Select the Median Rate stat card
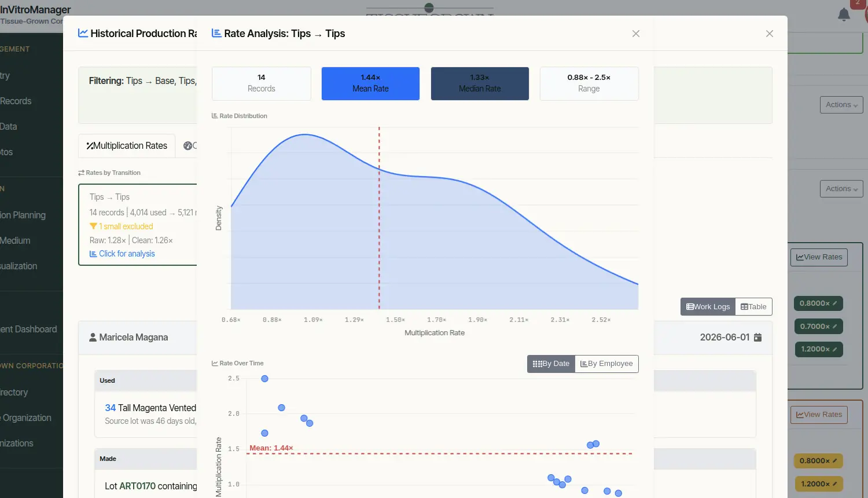This screenshot has width=868, height=498. [480, 83]
